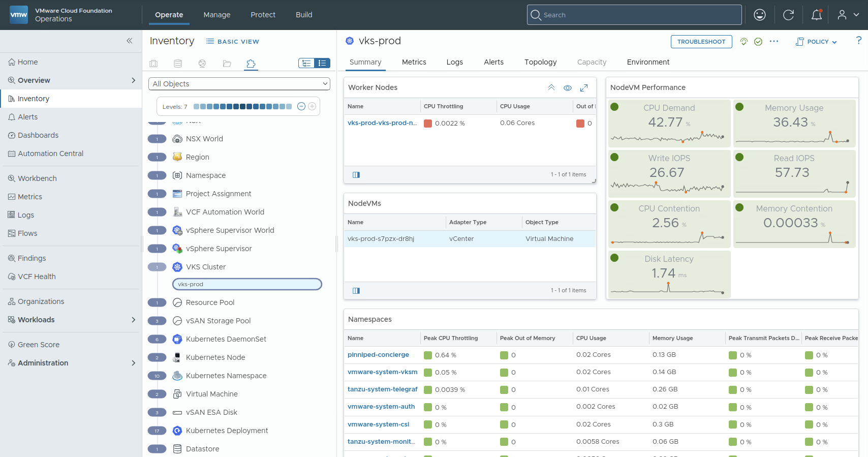Open column chooser in NodeVMs footer
Viewport: 868px width, 457px height.
pyautogui.click(x=356, y=291)
